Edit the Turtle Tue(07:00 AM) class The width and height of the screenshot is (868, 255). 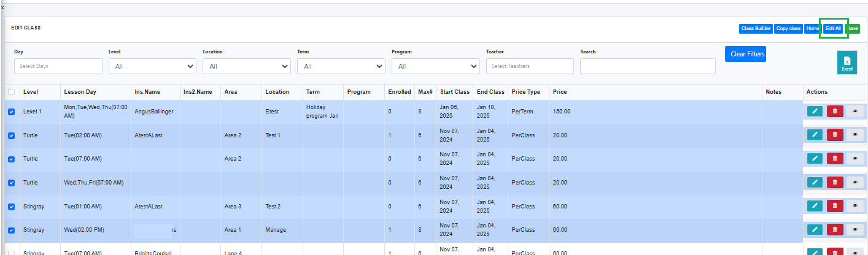click(x=815, y=159)
